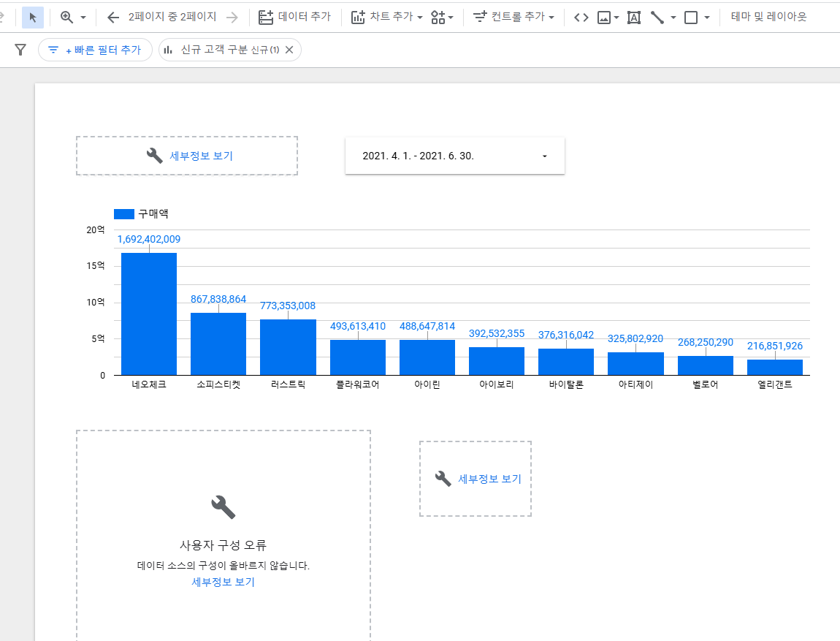The height and width of the screenshot is (641, 840).
Task: Remove the 신규 고객 구분 filter
Action: [x=289, y=50]
